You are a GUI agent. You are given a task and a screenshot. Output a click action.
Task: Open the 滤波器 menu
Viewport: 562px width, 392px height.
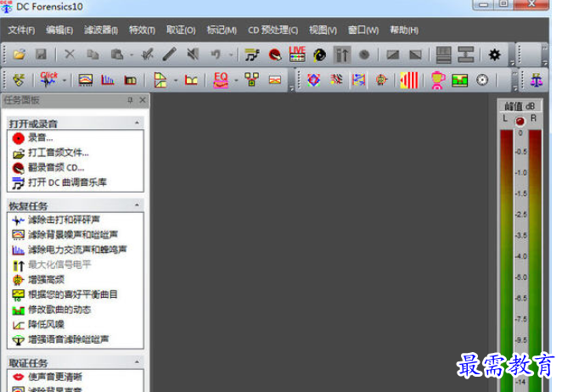click(101, 30)
